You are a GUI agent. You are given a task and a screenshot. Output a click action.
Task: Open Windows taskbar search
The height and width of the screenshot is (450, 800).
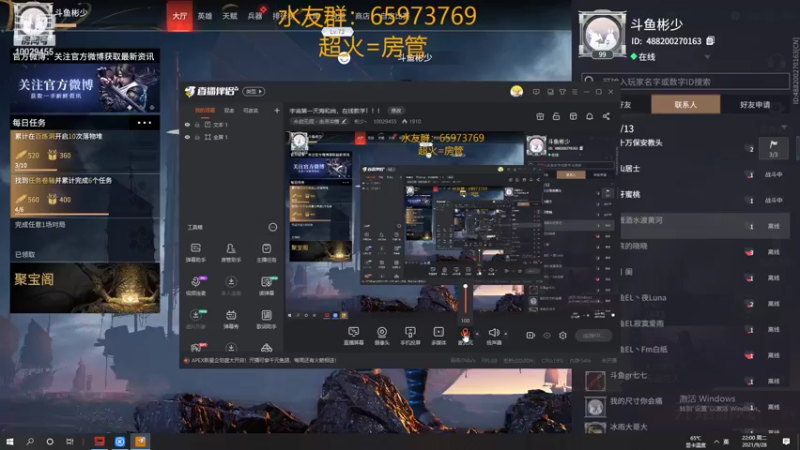point(30,441)
